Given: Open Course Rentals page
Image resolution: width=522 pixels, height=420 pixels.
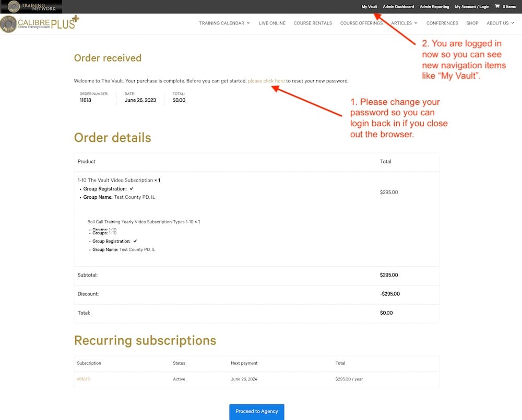Looking at the screenshot, I should click(313, 23).
